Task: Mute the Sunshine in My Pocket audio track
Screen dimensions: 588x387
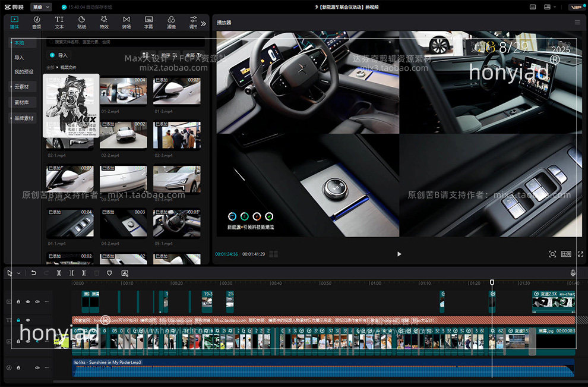Action: (37, 368)
